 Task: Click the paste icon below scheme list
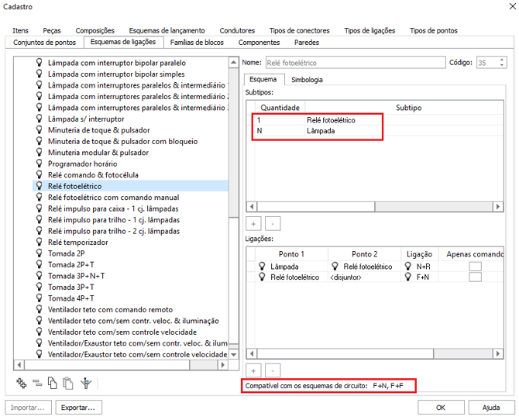pos(68,382)
